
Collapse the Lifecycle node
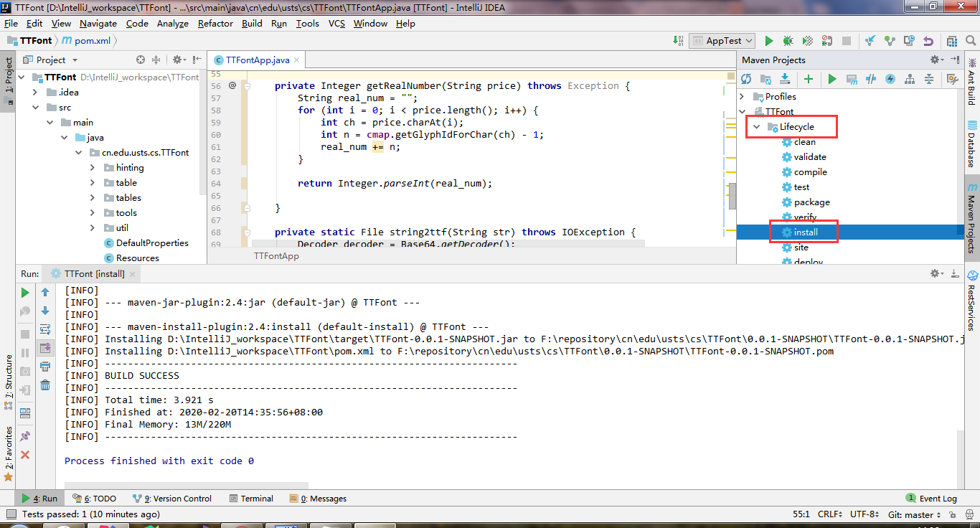pos(757,127)
